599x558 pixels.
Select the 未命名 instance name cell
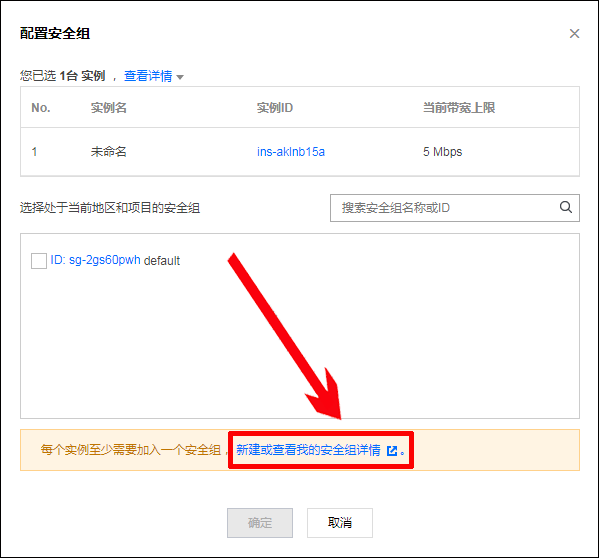[108, 152]
